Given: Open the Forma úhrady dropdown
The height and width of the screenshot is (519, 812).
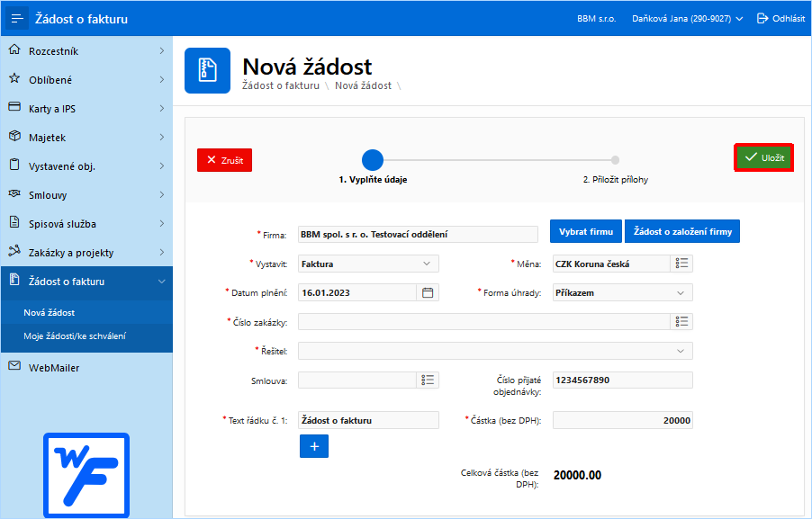Looking at the screenshot, I should pos(622,293).
